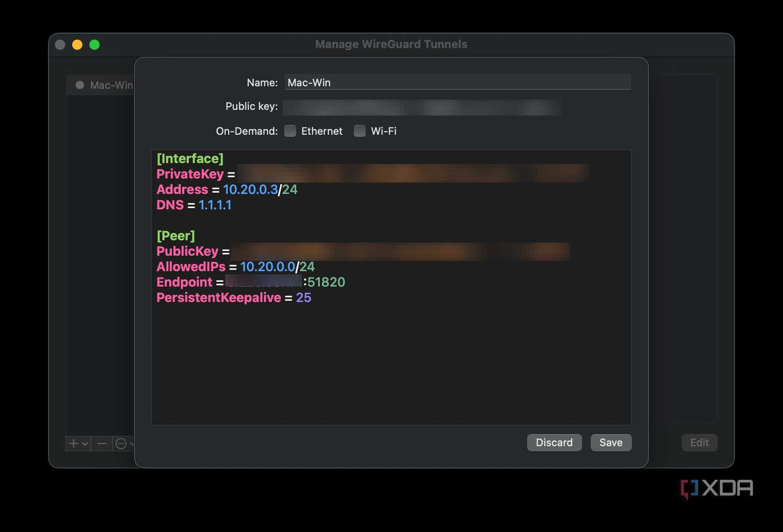This screenshot has width=783, height=532.
Task: Click the DNS value 1.1.1.1
Action: pyautogui.click(x=215, y=205)
